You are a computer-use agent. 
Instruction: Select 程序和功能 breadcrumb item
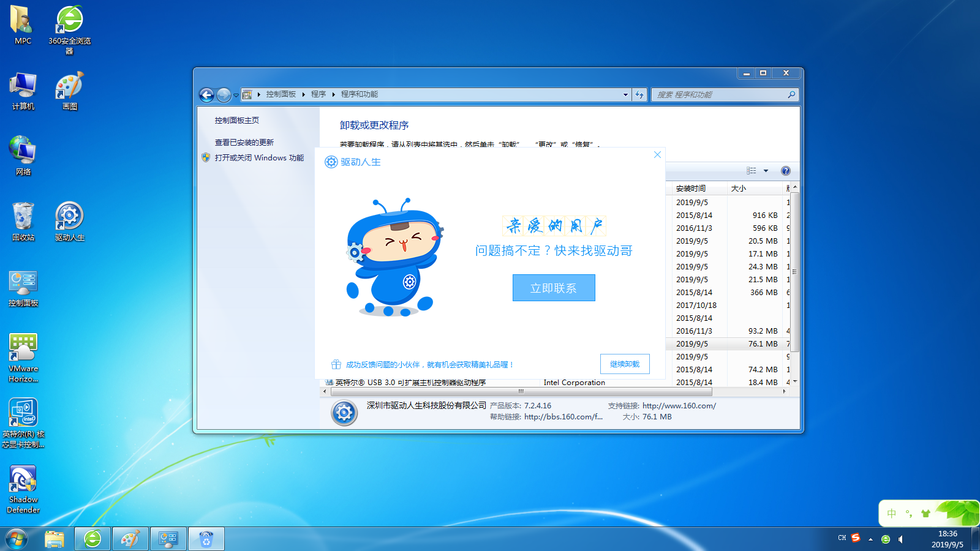click(x=360, y=94)
